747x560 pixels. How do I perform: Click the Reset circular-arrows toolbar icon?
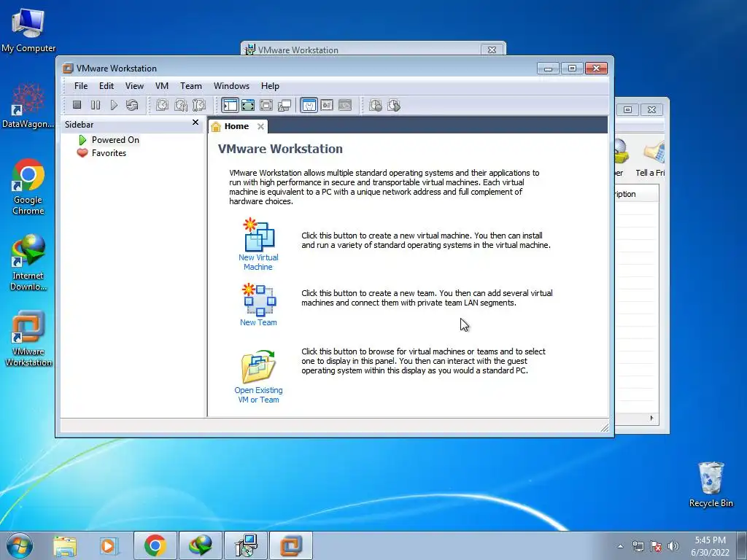click(x=132, y=105)
